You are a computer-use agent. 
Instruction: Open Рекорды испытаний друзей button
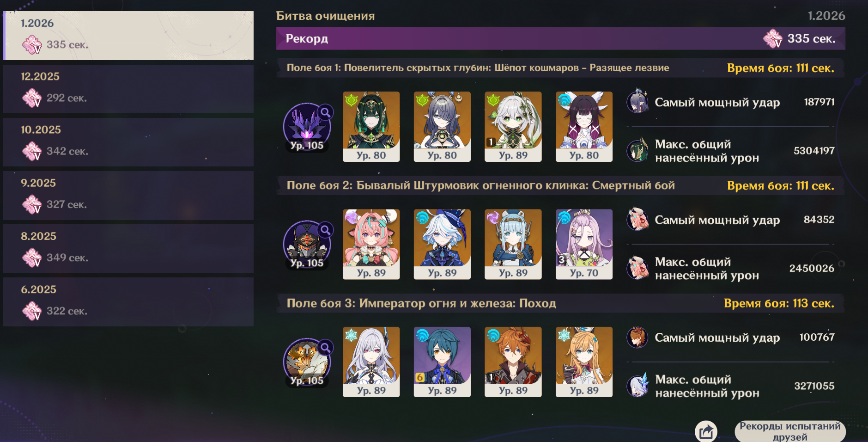point(790,431)
